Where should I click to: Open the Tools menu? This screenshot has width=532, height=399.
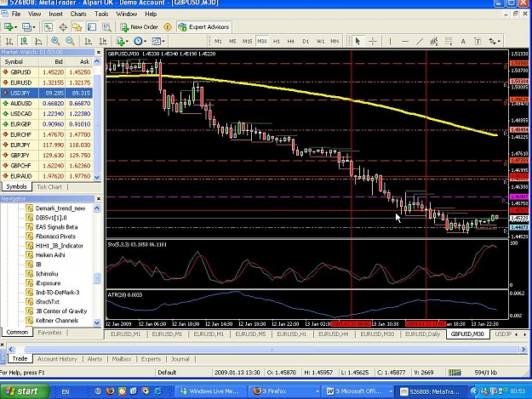[x=101, y=14]
